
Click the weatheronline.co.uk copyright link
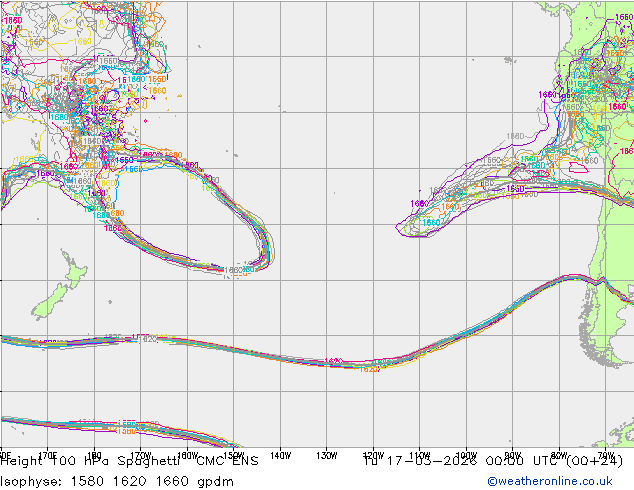[x=550, y=481]
